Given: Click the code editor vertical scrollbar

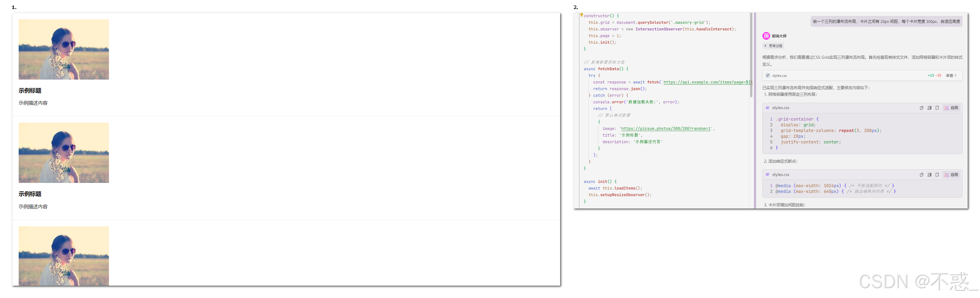Looking at the screenshot, I should pyautogui.click(x=751, y=55).
